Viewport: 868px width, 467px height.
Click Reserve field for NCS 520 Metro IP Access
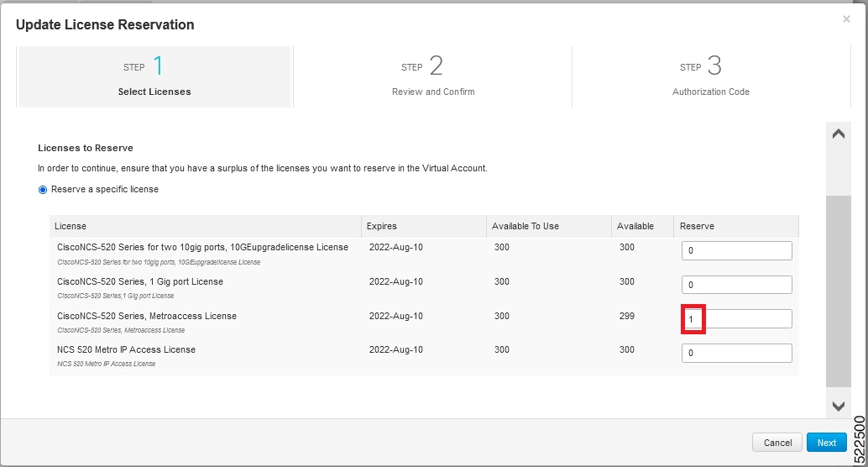[737, 353]
